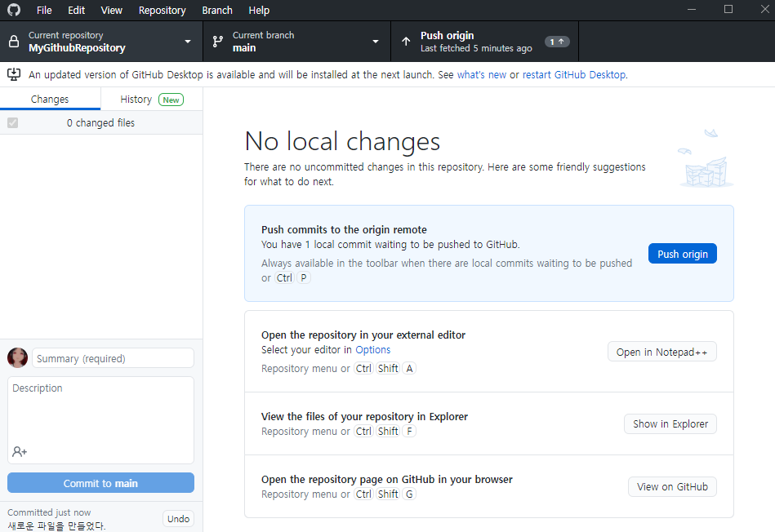775x532 pixels.
Task: Open the View menu
Action: 111,11
